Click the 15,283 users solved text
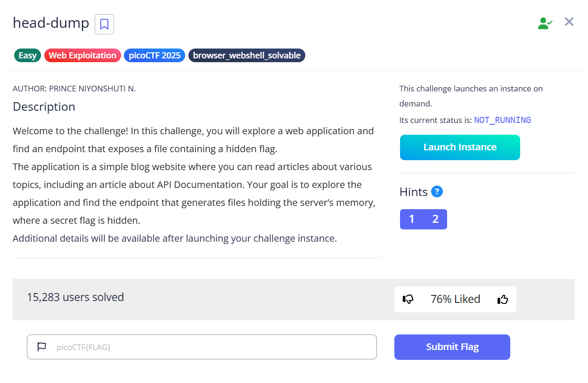This screenshot has height=383, width=588. (x=75, y=297)
